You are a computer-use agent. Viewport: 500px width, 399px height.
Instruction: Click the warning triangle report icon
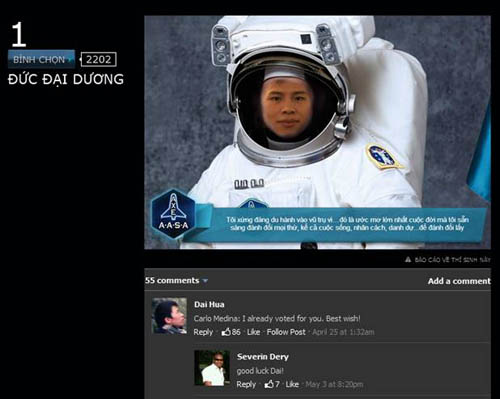[408, 259]
